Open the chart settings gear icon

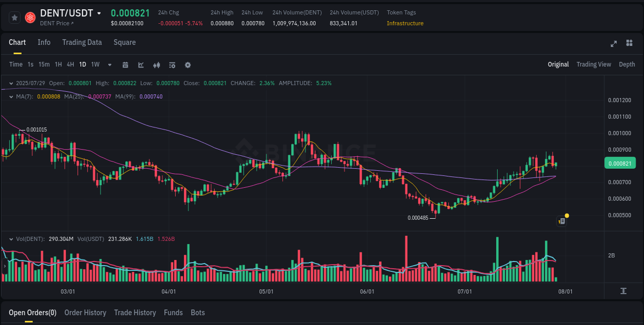click(188, 65)
